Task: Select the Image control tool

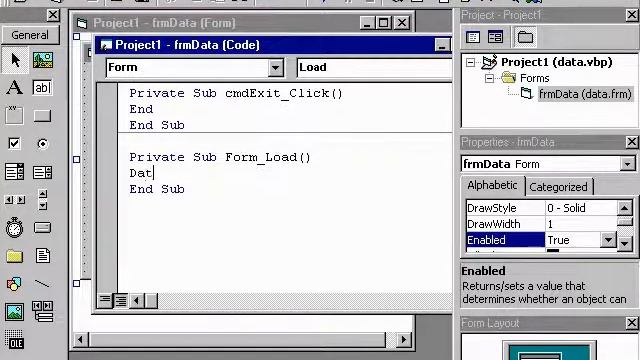Action: tap(14, 312)
